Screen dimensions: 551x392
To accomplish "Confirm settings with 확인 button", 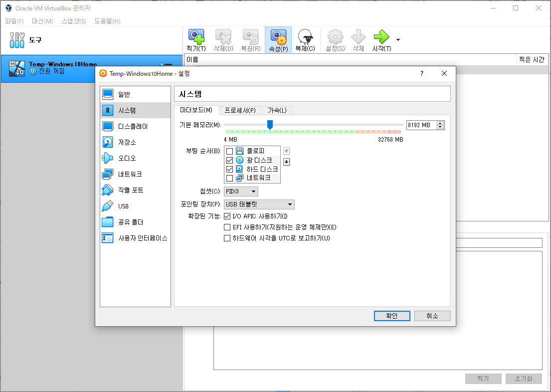I will click(392, 316).
